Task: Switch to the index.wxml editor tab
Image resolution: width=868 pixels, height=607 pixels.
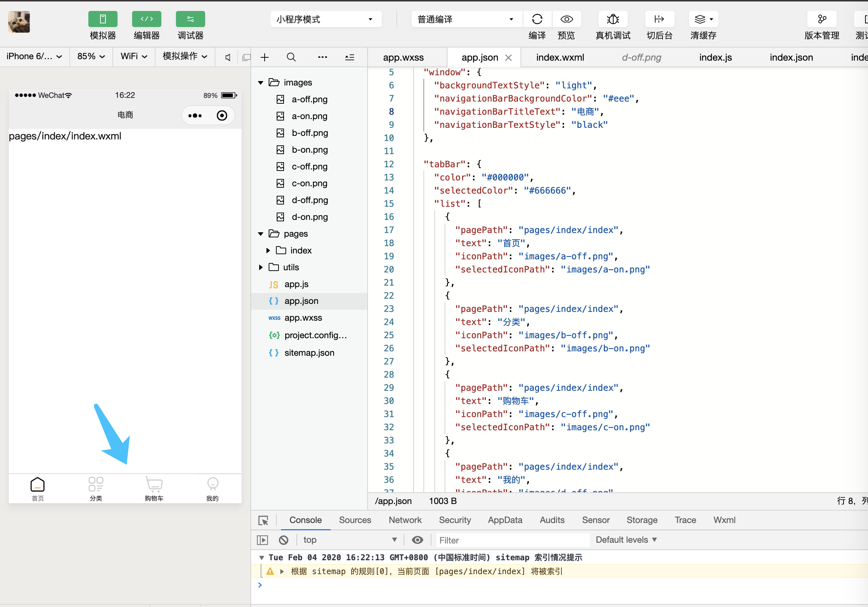Action: tap(560, 57)
